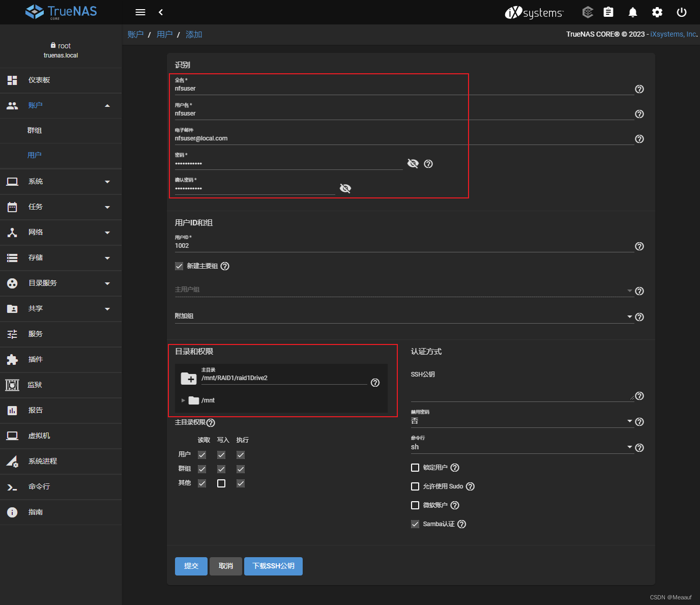700x605 pixels.
Task: Focus the SSH公钥 text area
Action: click(x=522, y=391)
